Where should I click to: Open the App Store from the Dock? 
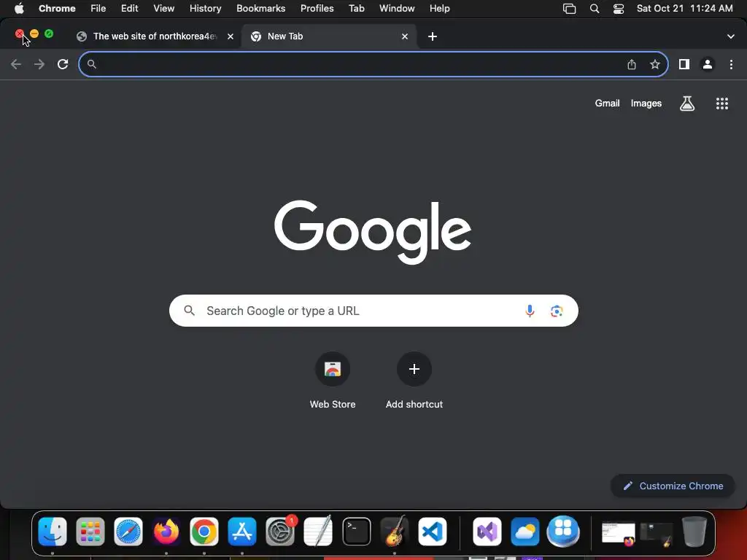[x=242, y=532]
